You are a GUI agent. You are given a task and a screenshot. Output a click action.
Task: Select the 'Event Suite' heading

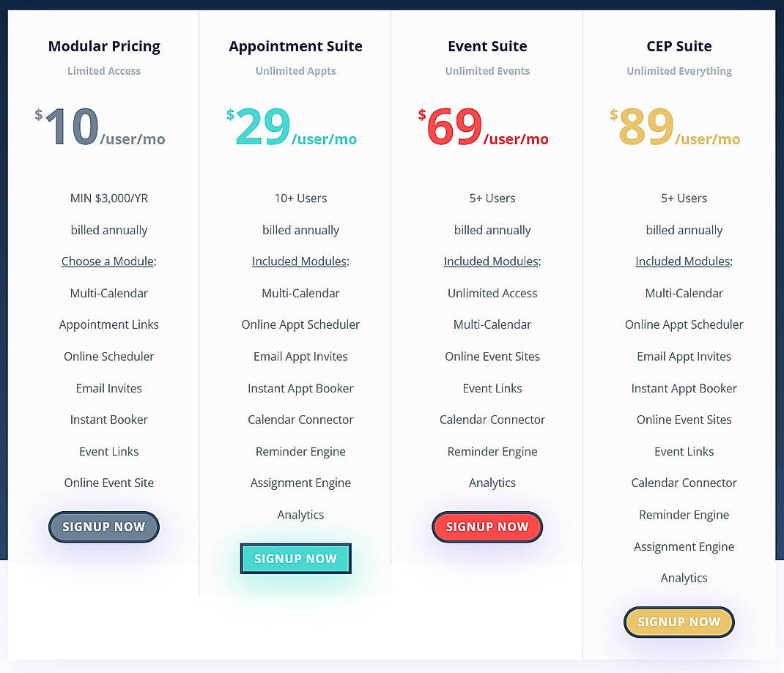point(487,46)
